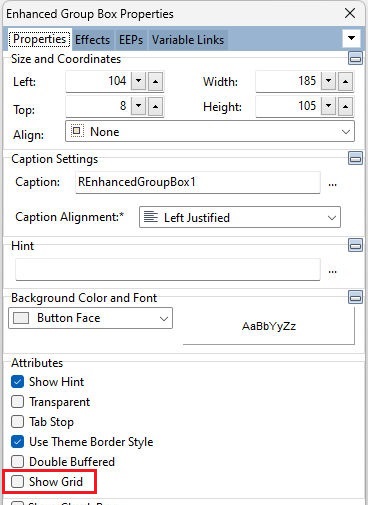Open the Hint editor ellipsis button

332,271
